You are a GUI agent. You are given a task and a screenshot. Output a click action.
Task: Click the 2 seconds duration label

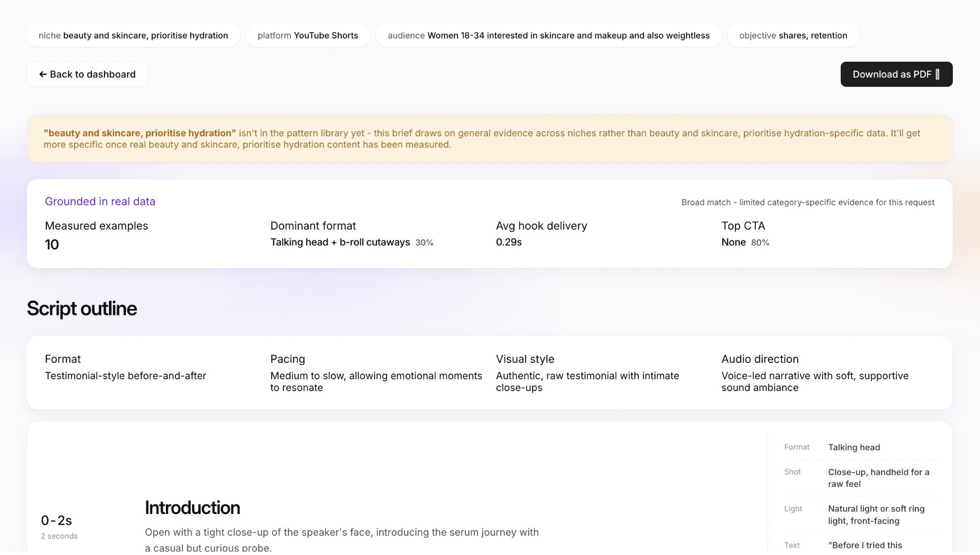59,536
